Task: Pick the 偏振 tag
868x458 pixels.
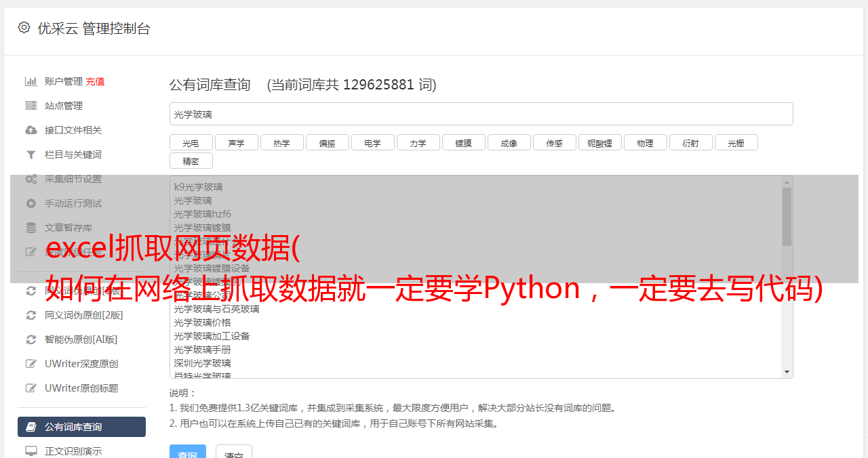Action: (327, 143)
